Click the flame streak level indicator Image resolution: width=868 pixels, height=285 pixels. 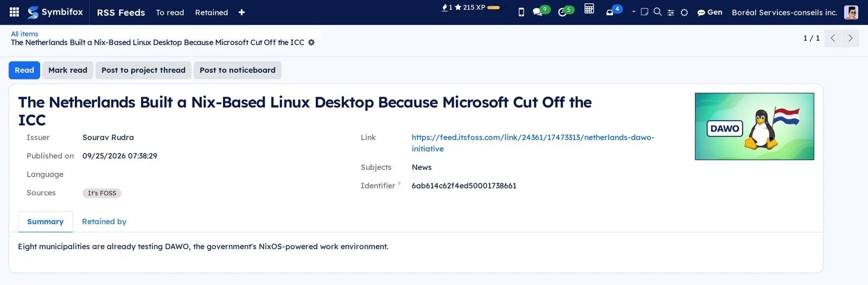447,8
